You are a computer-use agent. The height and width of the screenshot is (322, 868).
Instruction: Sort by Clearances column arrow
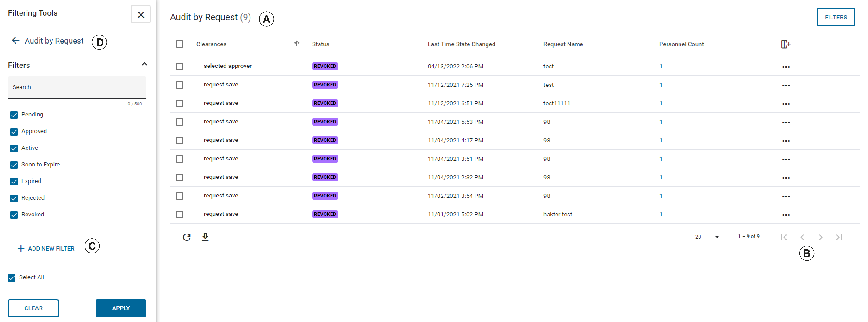coord(297,43)
